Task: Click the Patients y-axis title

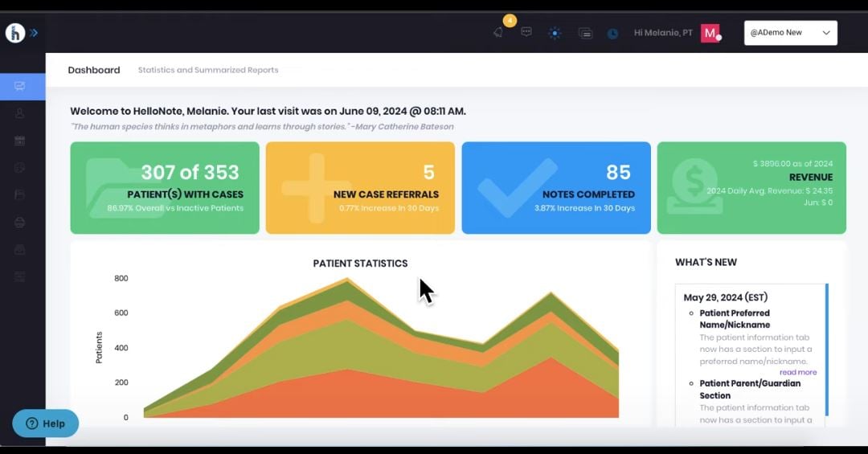Action: pyautogui.click(x=99, y=348)
